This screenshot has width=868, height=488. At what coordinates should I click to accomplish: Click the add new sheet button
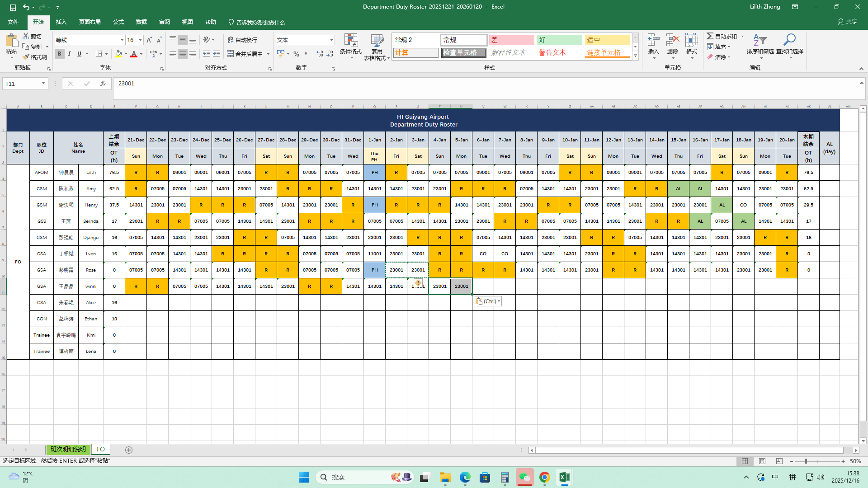click(129, 450)
